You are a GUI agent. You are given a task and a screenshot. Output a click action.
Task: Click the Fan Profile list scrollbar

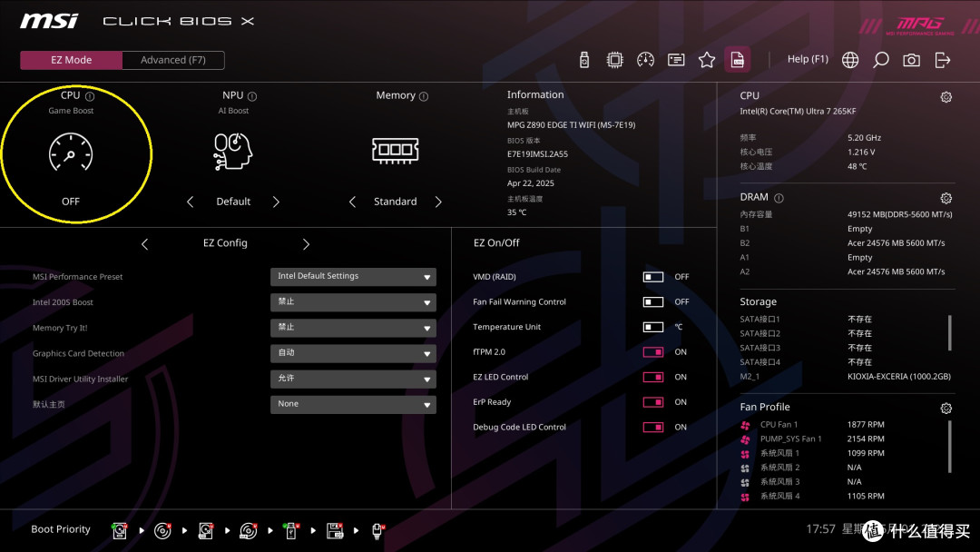[x=949, y=447]
